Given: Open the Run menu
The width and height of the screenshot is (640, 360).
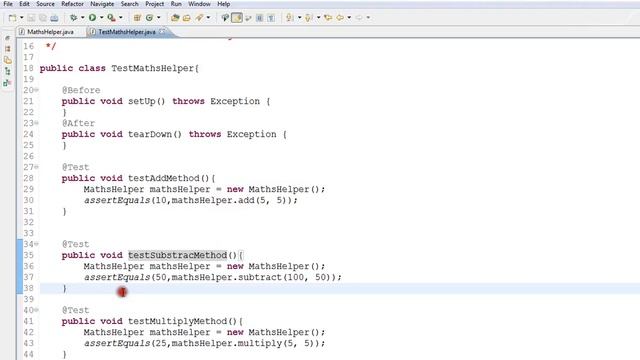Looking at the screenshot, I should point(176,4).
